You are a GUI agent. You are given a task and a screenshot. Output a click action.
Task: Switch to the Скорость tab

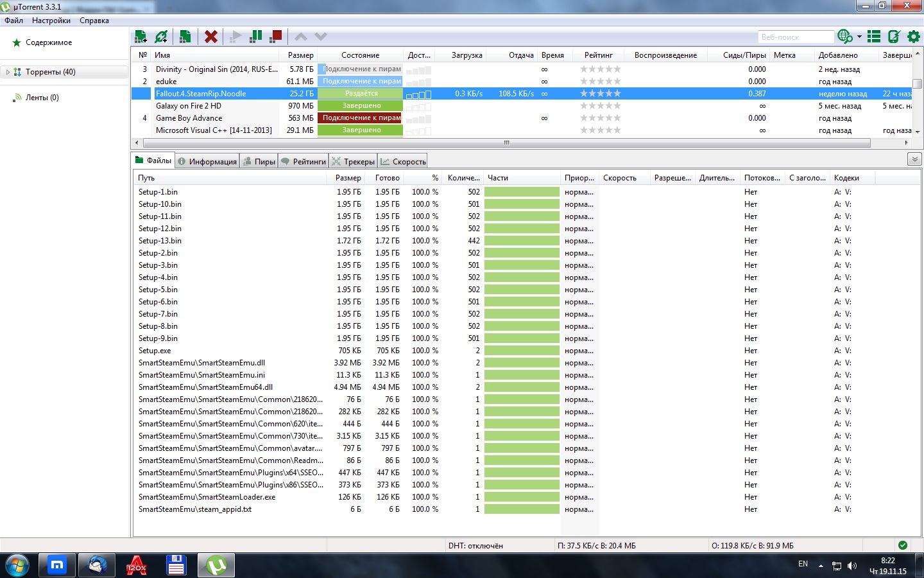[x=403, y=161]
